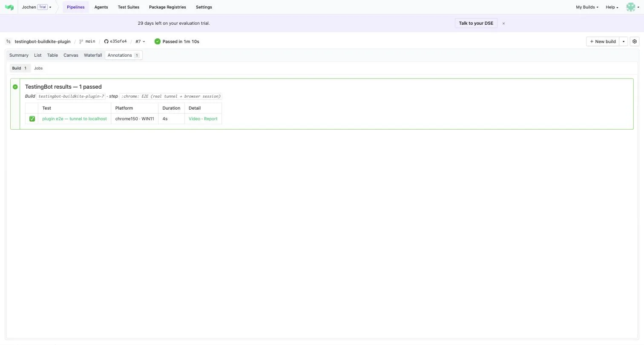Click the green checkmark in the test row
Image resolution: width=644 pixels, height=345 pixels.
[32, 119]
